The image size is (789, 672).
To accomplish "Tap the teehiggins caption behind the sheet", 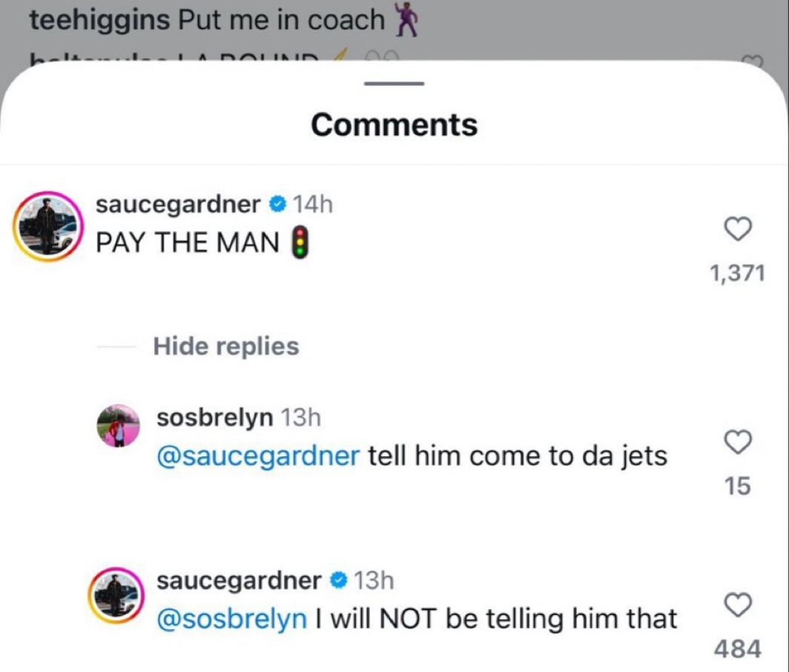I will coord(223,20).
